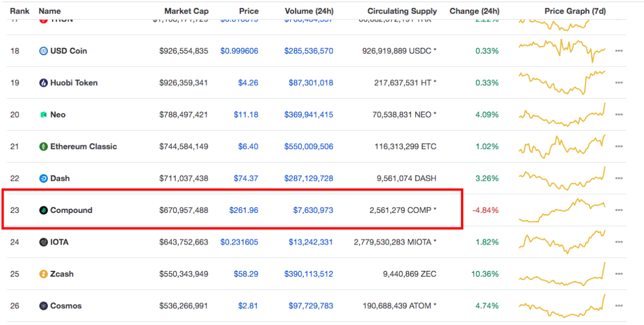Viewport: 644px width, 325px height.
Task: Open Zcash volume $390,113,512
Action: [x=309, y=274]
